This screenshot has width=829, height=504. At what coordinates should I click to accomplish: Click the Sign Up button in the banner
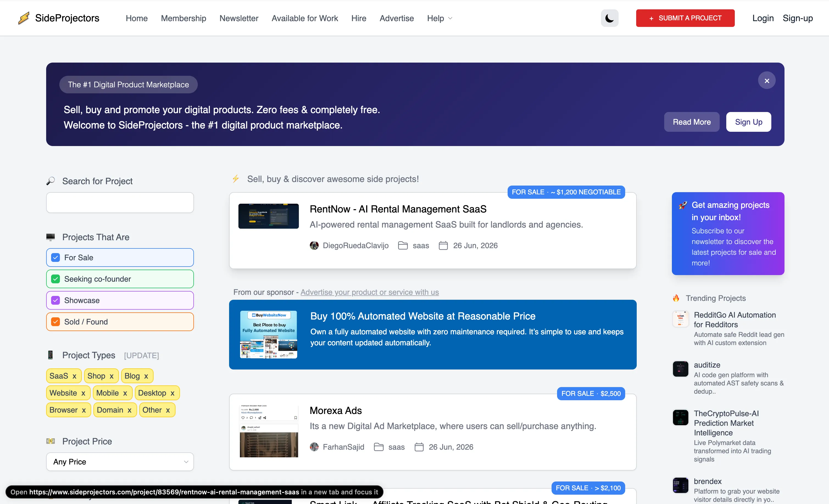coord(748,122)
